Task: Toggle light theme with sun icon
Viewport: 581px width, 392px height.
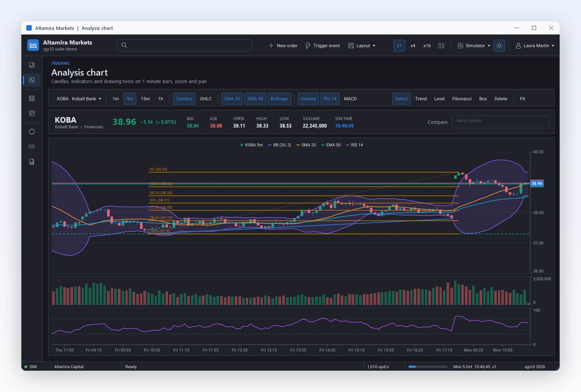Action: 499,46
